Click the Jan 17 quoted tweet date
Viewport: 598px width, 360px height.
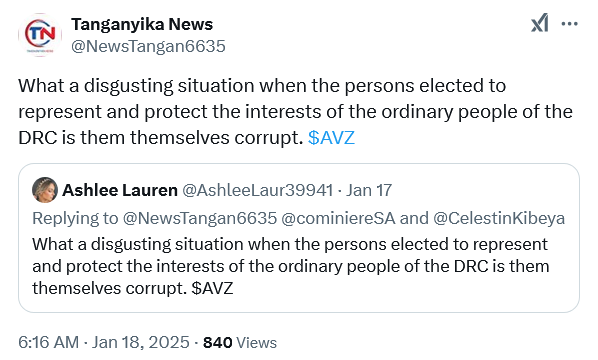(369, 190)
